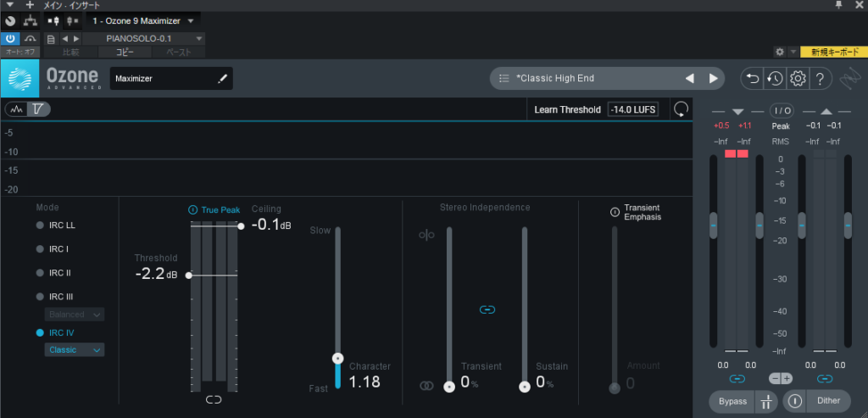Click the コピー copy button

[125, 52]
